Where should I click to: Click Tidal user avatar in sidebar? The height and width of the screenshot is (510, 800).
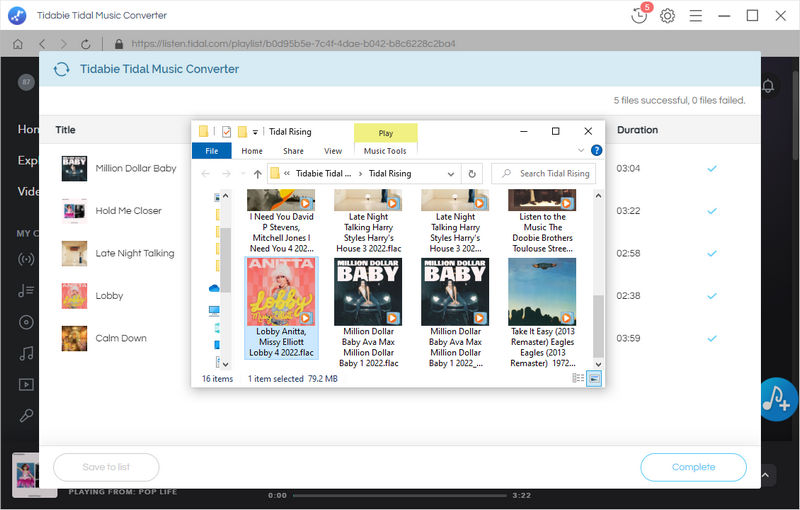click(26, 82)
